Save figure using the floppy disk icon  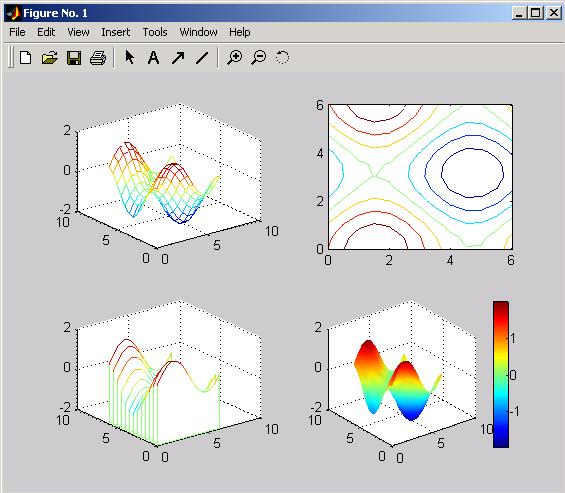click(74, 58)
